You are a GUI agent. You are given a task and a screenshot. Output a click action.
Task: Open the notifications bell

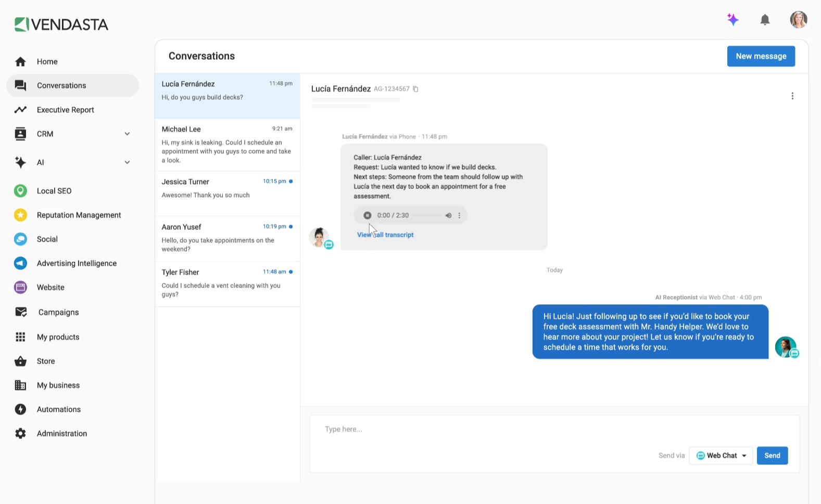[765, 20]
